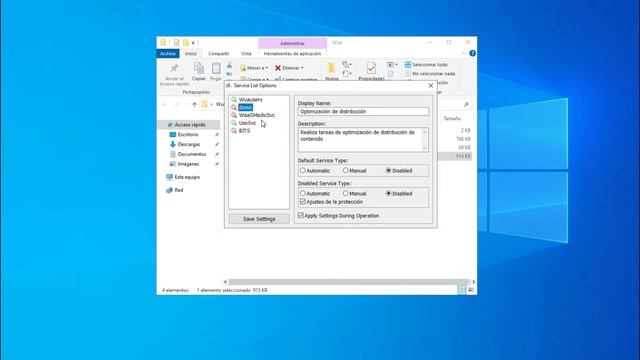This screenshot has height=360, width=640.
Task: Click the Save Settings button
Action: (259, 219)
